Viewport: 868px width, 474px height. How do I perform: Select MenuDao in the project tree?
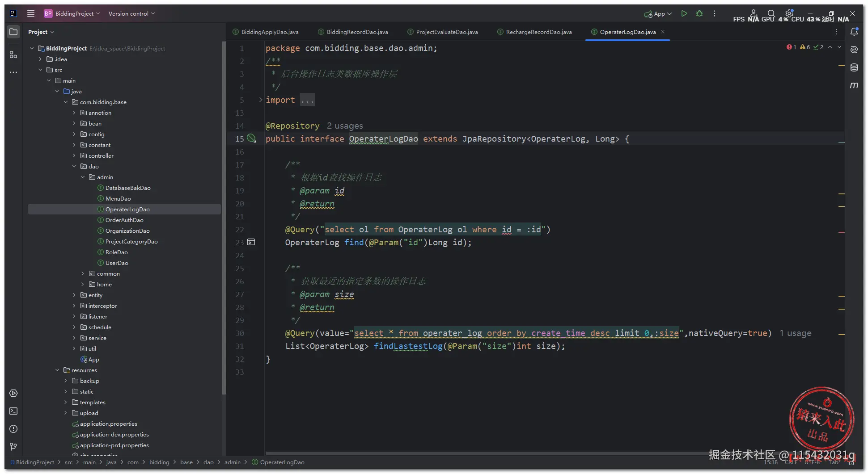118,198
